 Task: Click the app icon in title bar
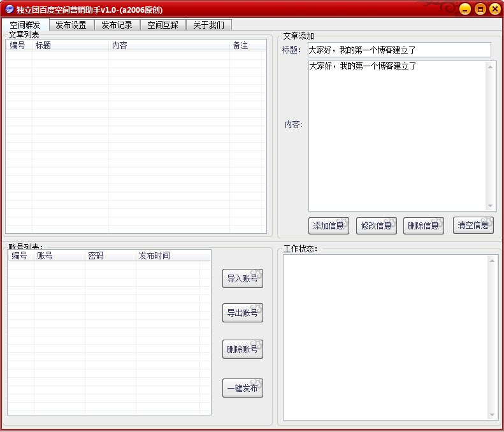[9, 9]
